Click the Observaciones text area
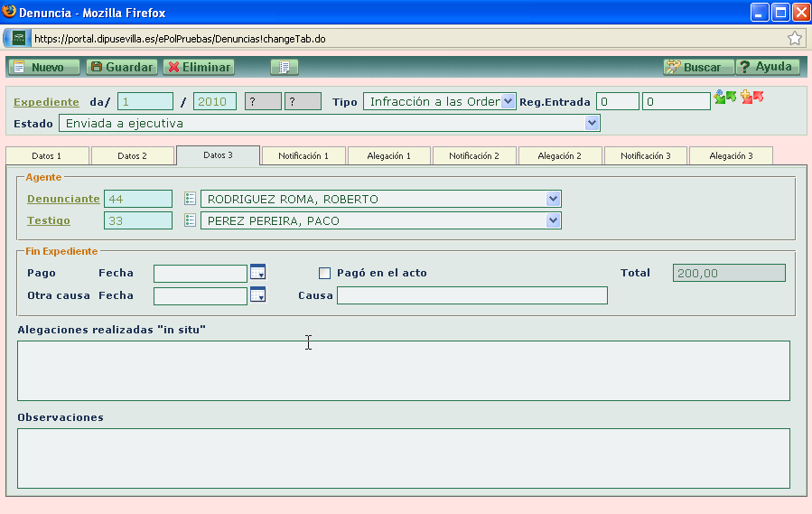This screenshot has width=812, height=514. click(x=403, y=458)
